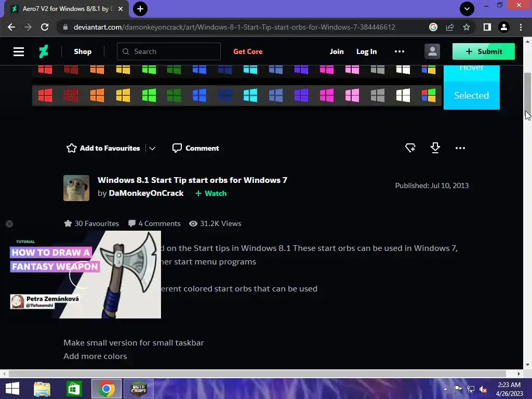Open the header three-dots more menu
Image resolution: width=532 pixels, height=399 pixels.
coord(400,51)
